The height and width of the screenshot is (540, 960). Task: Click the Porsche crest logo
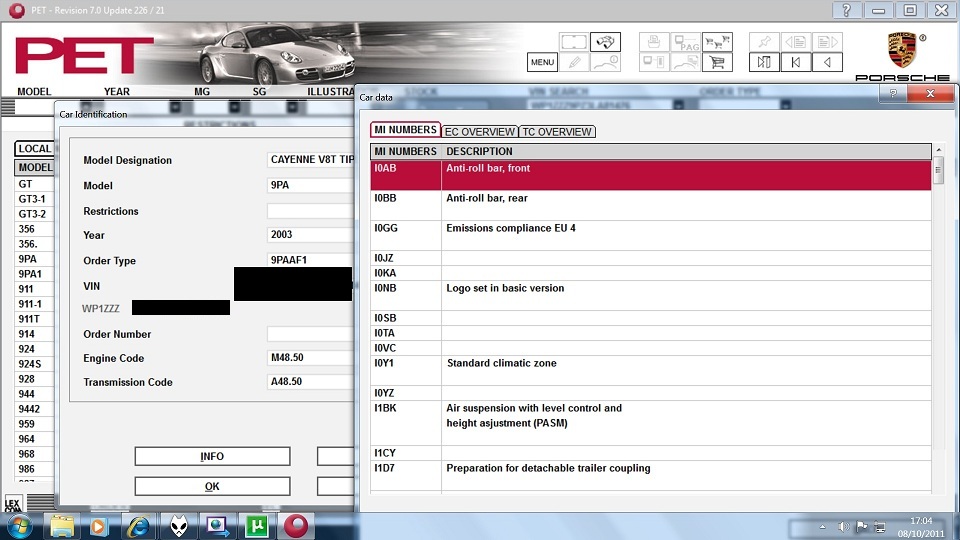click(902, 50)
